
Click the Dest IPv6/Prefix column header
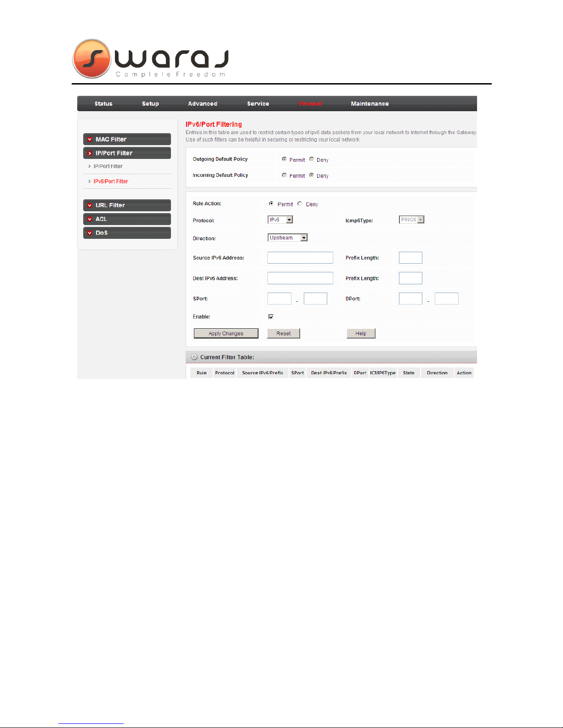329,373
